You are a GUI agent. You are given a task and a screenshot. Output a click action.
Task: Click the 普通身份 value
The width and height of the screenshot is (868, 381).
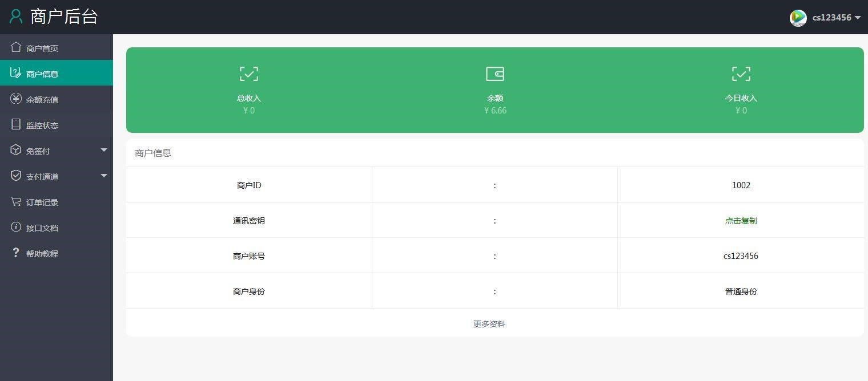(x=741, y=291)
